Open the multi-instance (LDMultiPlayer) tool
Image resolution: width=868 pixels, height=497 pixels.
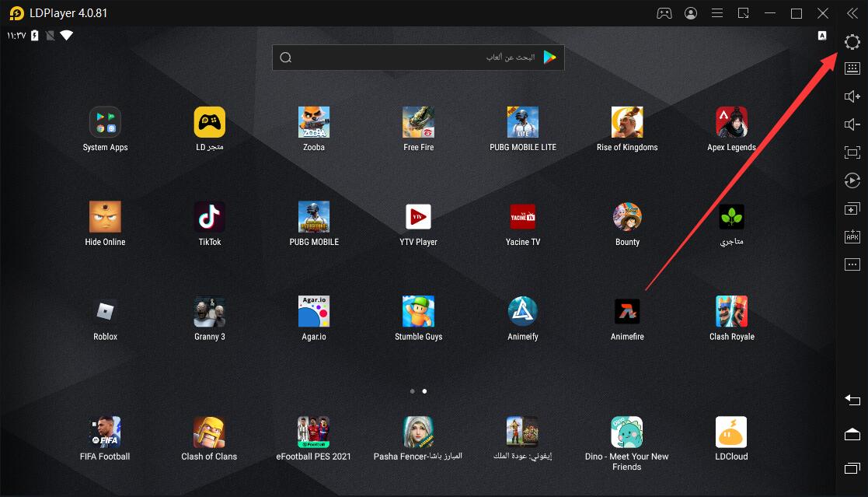pos(852,209)
